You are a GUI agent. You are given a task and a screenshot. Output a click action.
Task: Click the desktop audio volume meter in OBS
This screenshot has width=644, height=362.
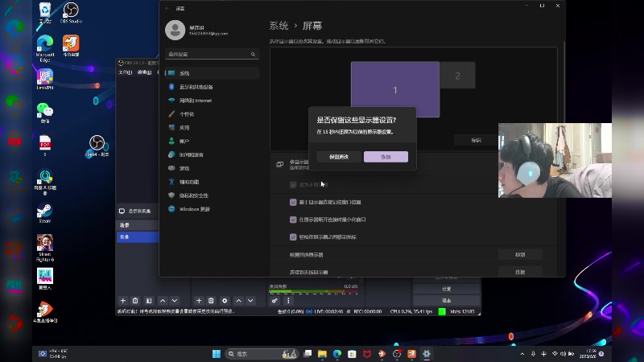313,292
